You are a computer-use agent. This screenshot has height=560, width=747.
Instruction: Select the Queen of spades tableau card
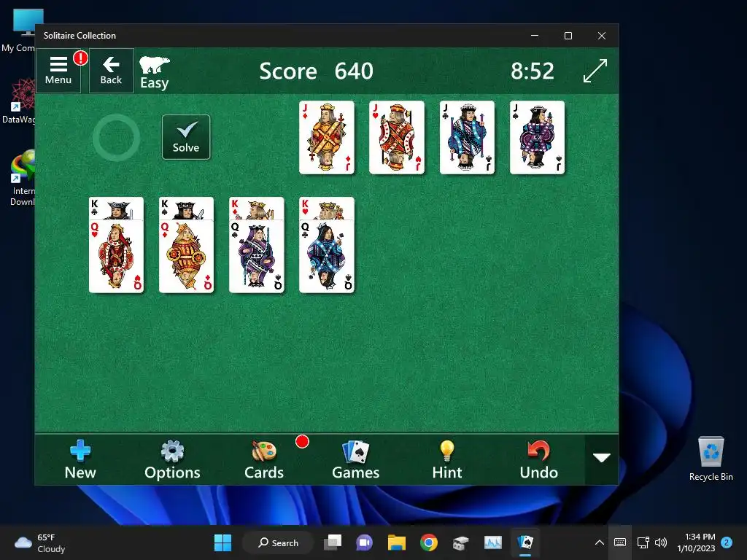[256, 256]
